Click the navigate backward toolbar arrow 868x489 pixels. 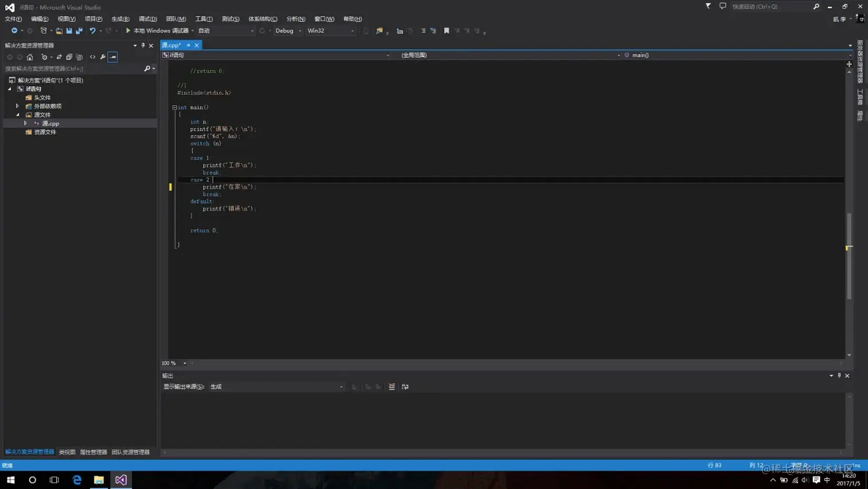coord(14,31)
